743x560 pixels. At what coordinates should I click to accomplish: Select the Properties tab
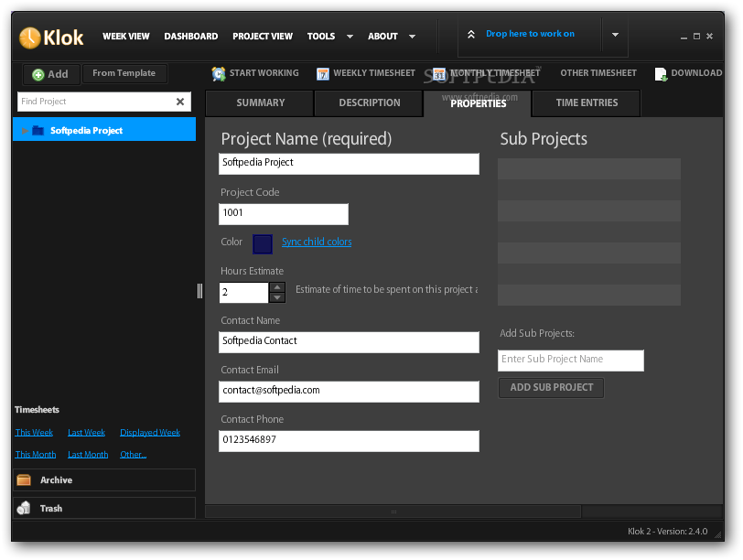477,102
